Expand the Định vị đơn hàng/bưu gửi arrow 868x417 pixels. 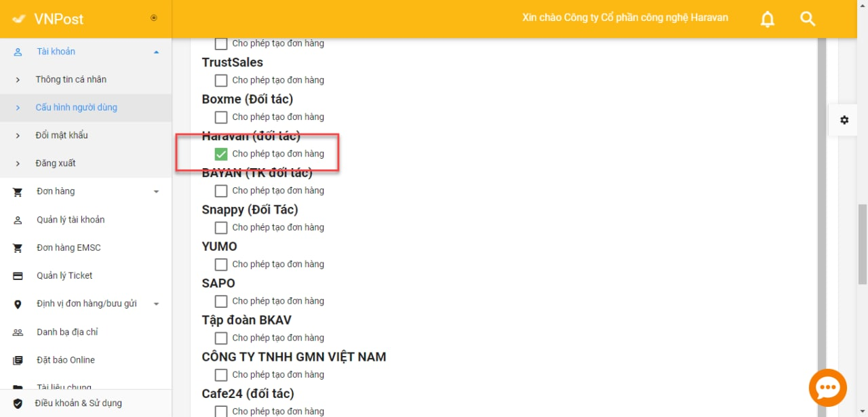(x=157, y=304)
